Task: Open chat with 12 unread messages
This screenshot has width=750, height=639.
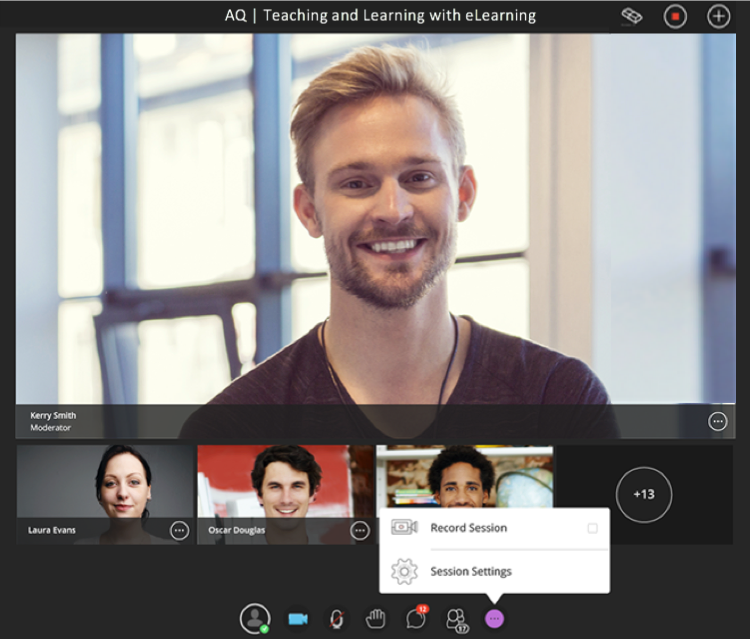Action: point(416,617)
